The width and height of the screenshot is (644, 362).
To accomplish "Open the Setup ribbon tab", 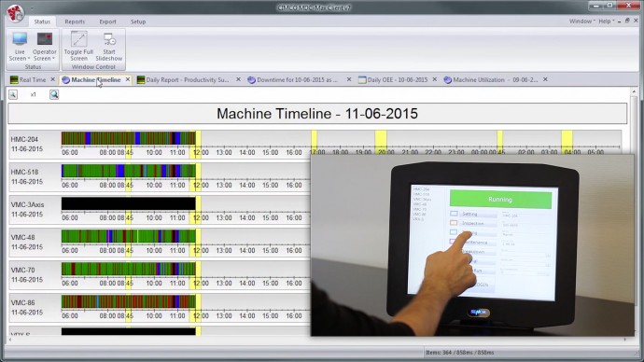I will [x=138, y=21].
